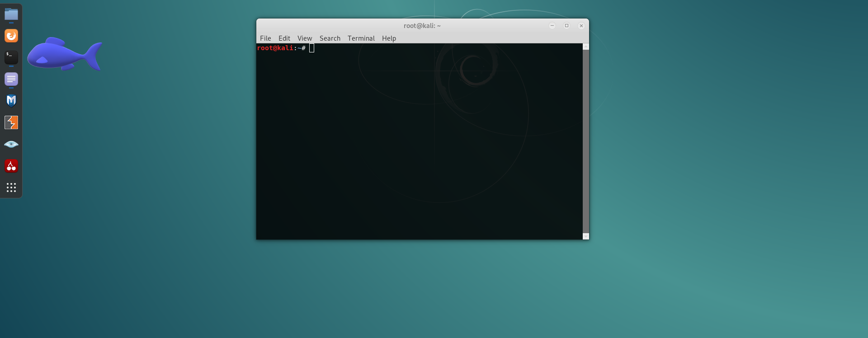Launch Burp Suite from the dock
868x338 pixels.
coord(11,122)
